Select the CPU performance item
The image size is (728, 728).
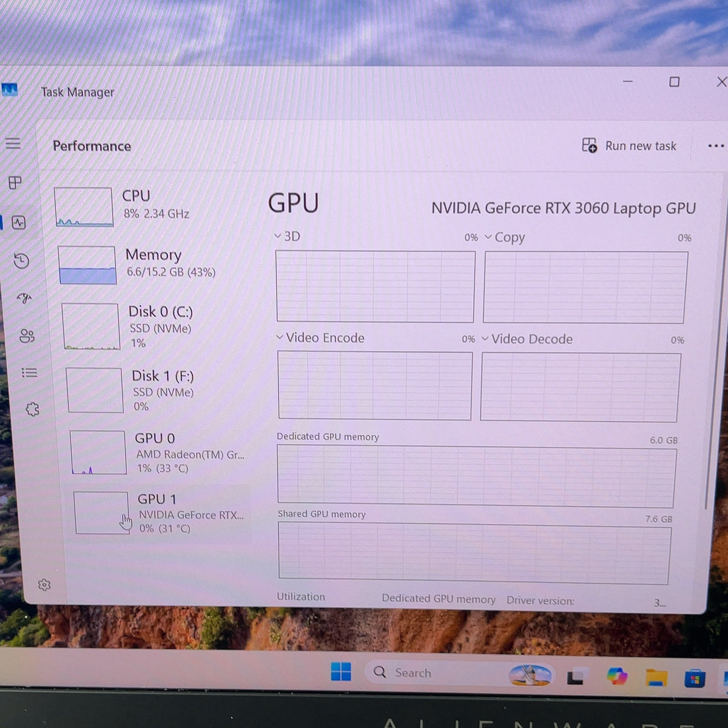point(150,206)
